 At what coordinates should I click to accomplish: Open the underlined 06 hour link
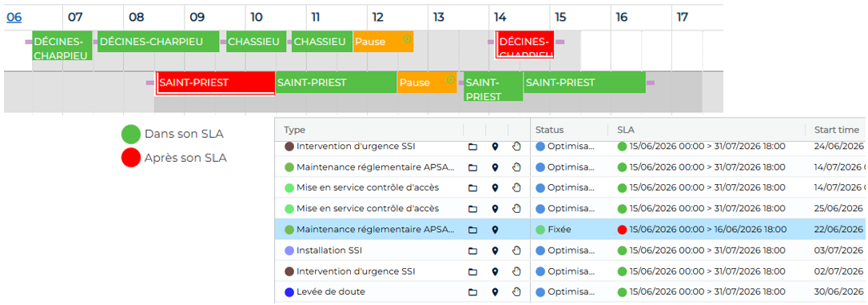click(14, 17)
